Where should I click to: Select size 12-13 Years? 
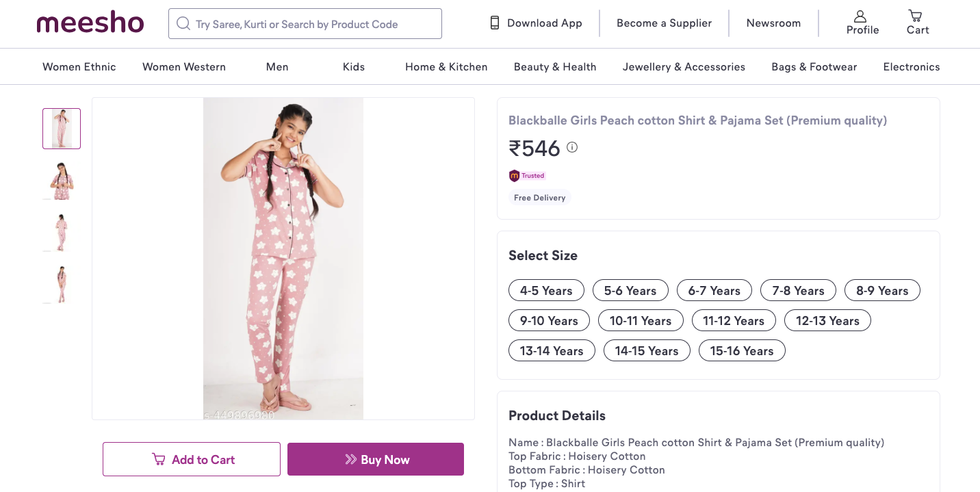(x=827, y=321)
